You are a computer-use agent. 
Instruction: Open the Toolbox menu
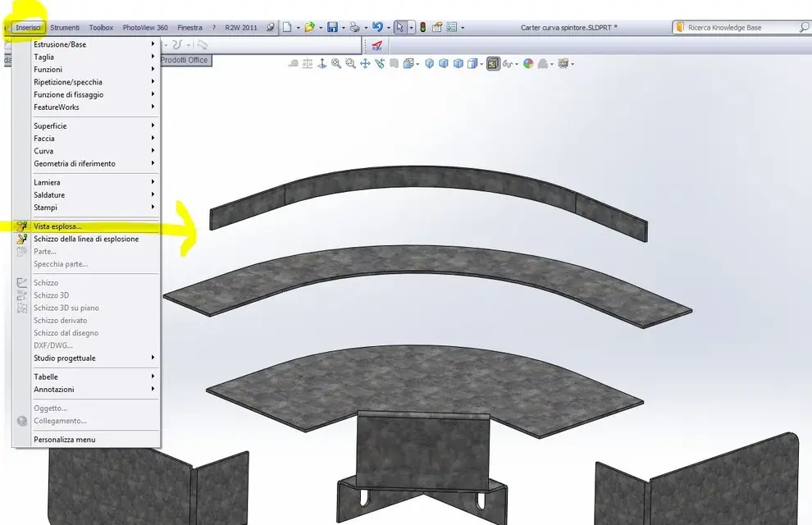(101, 27)
